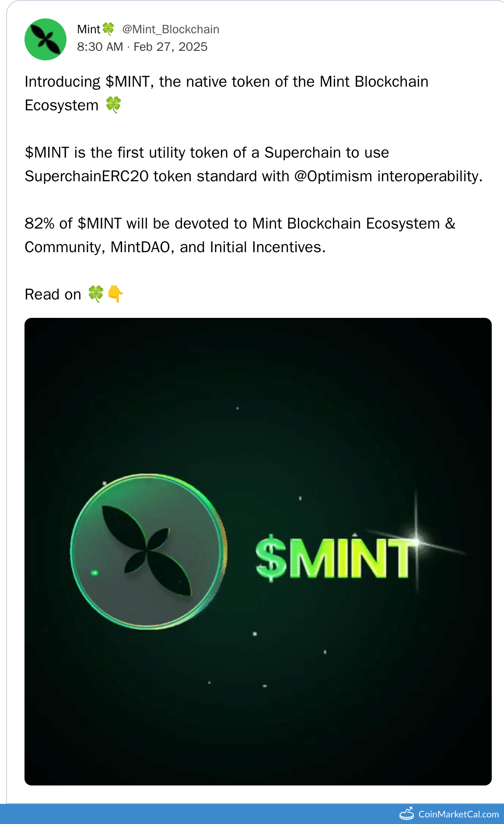Click the clover emoji after Ecosystem

click(113, 105)
